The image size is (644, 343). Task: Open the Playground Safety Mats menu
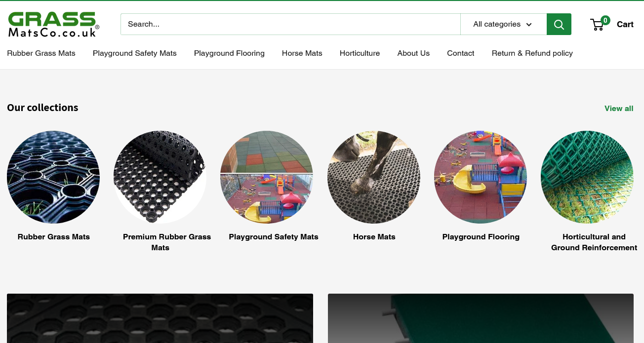coord(134,53)
